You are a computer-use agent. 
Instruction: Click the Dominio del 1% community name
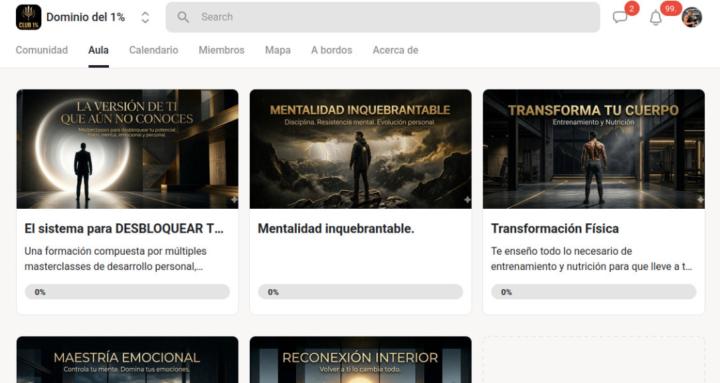tap(85, 17)
